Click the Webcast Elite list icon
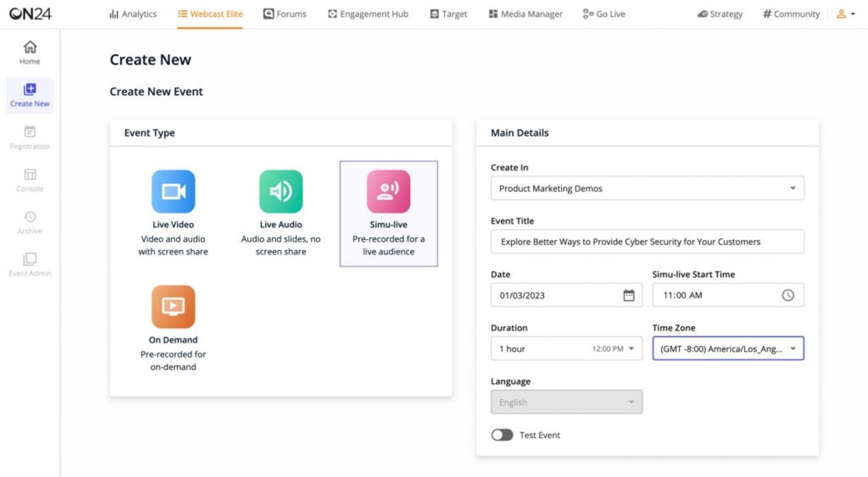Image resolution: width=868 pixels, height=477 pixels. coord(183,14)
